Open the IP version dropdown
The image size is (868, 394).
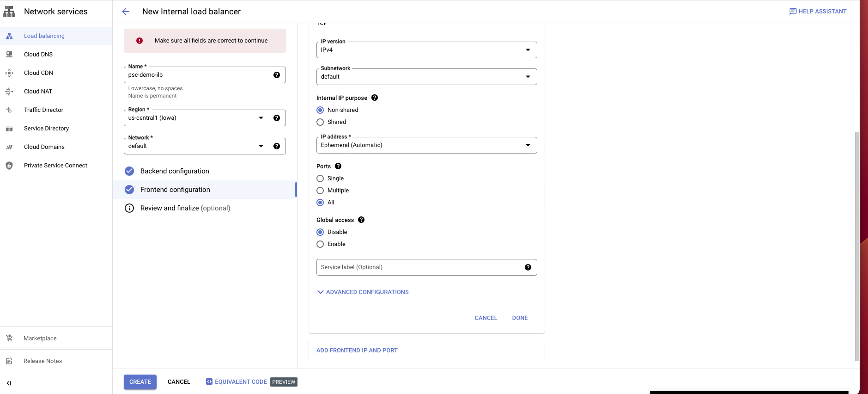point(426,50)
